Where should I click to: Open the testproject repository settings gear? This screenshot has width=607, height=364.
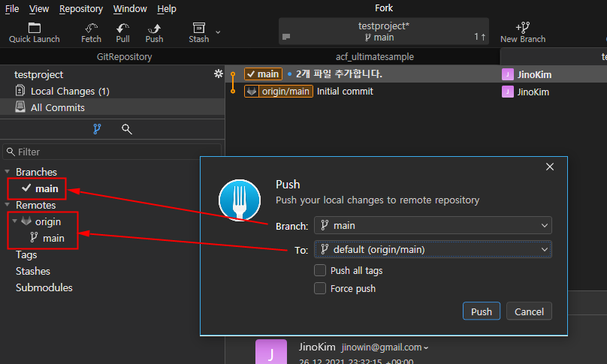(219, 74)
